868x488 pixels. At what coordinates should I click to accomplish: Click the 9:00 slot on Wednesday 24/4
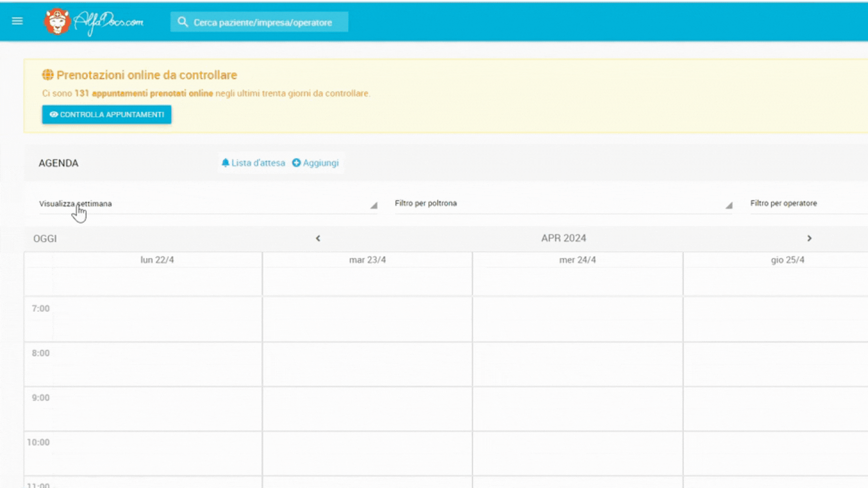tap(577, 409)
